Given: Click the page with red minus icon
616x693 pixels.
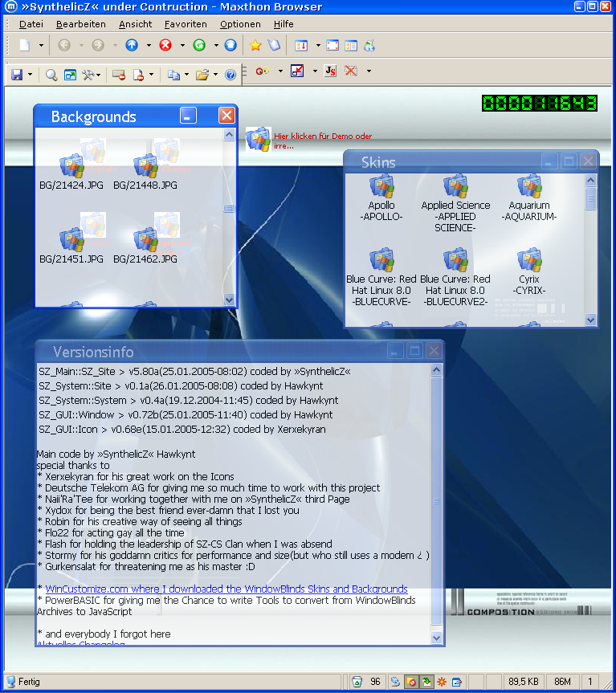Looking at the screenshot, I should (x=138, y=75).
